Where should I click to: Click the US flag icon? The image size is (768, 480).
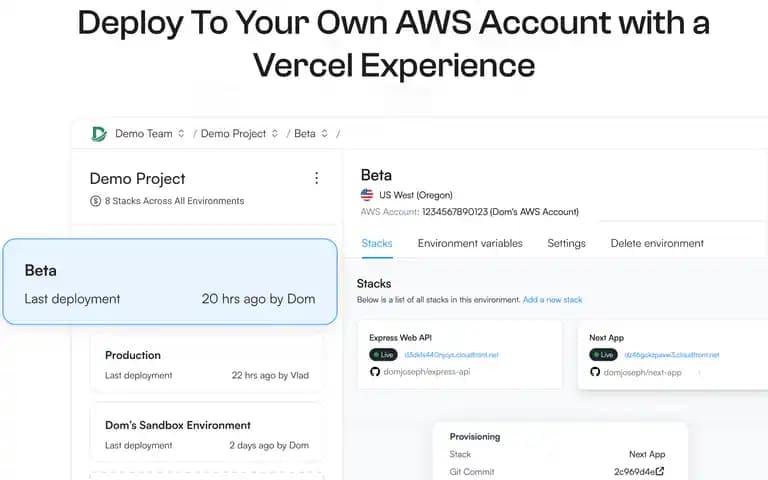(x=367, y=195)
